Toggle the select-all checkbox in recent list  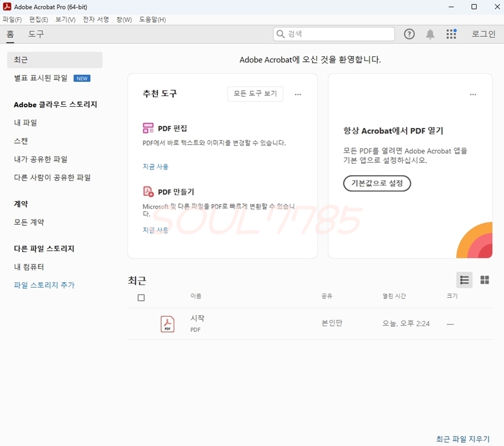coord(141,298)
